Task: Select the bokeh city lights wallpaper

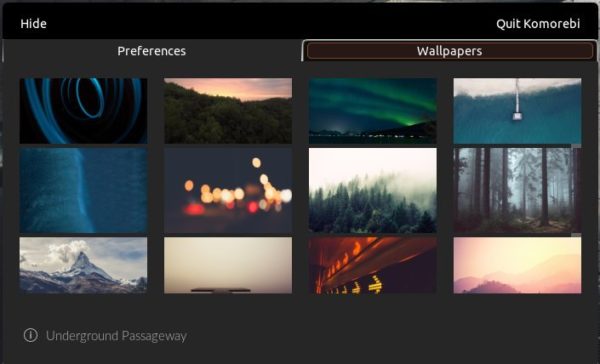Action: click(x=228, y=191)
